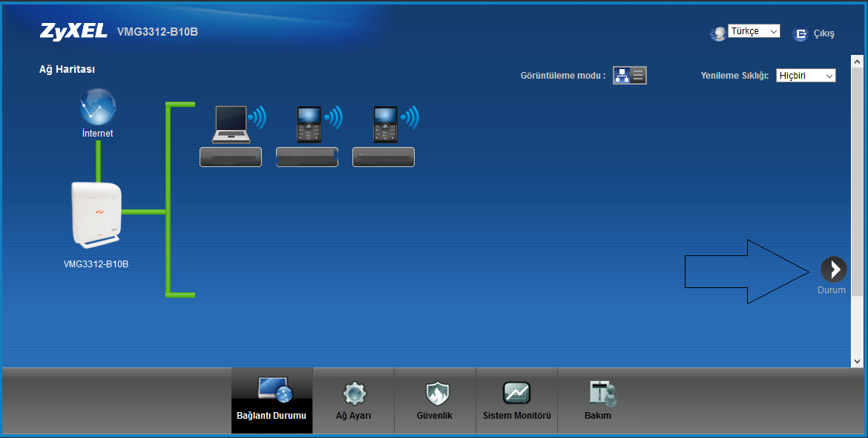
Task: Switch to list view mode
Action: pyautogui.click(x=638, y=75)
